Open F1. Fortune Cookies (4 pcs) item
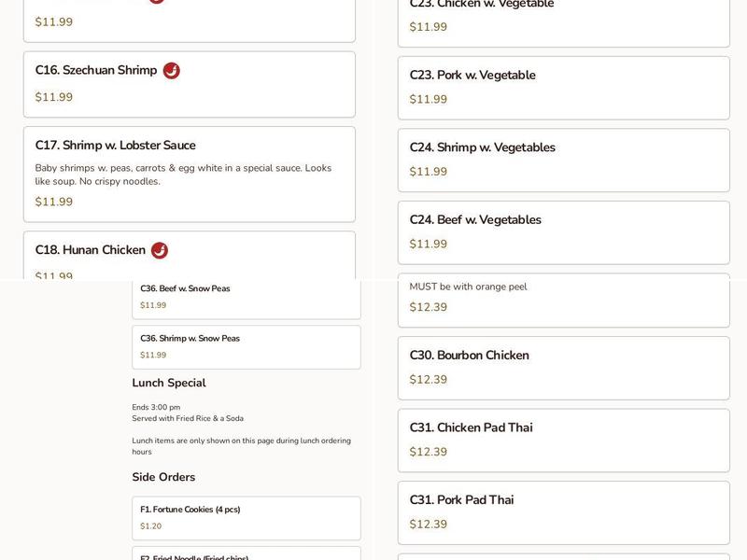This screenshot has width=747, height=560. pyautogui.click(x=246, y=518)
